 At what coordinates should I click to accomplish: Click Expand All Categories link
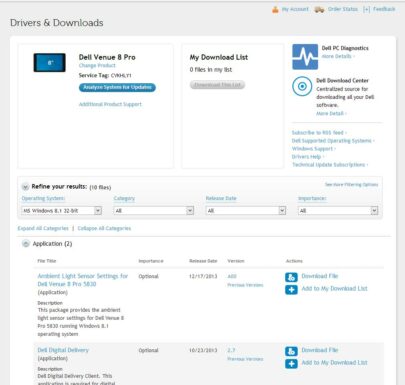[x=43, y=228]
